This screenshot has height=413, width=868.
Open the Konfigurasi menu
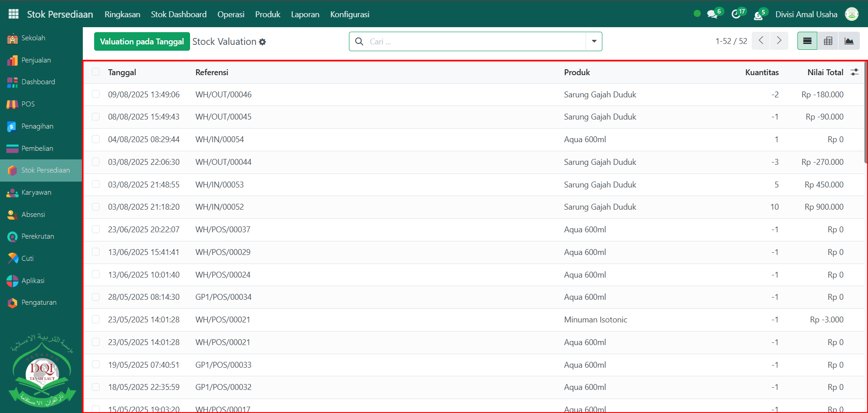coord(349,14)
